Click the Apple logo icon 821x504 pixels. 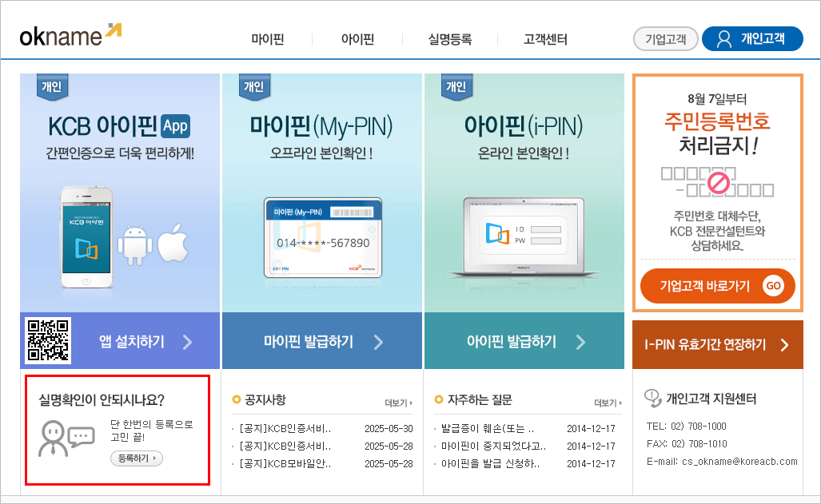point(173,243)
